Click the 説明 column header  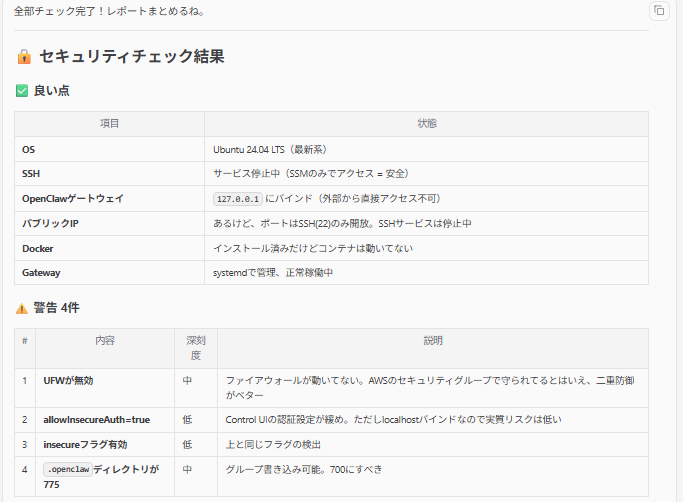point(432,341)
